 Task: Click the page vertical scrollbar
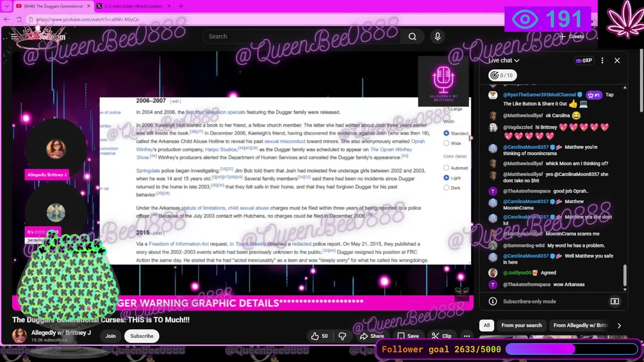(641, 80)
